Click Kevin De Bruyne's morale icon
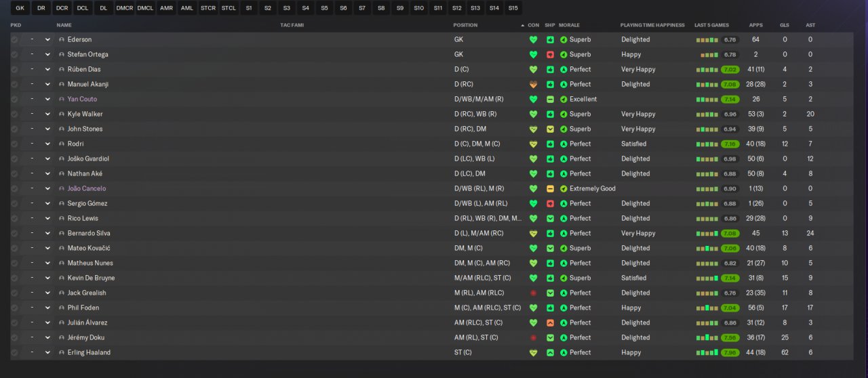868x378 pixels. pos(564,278)
